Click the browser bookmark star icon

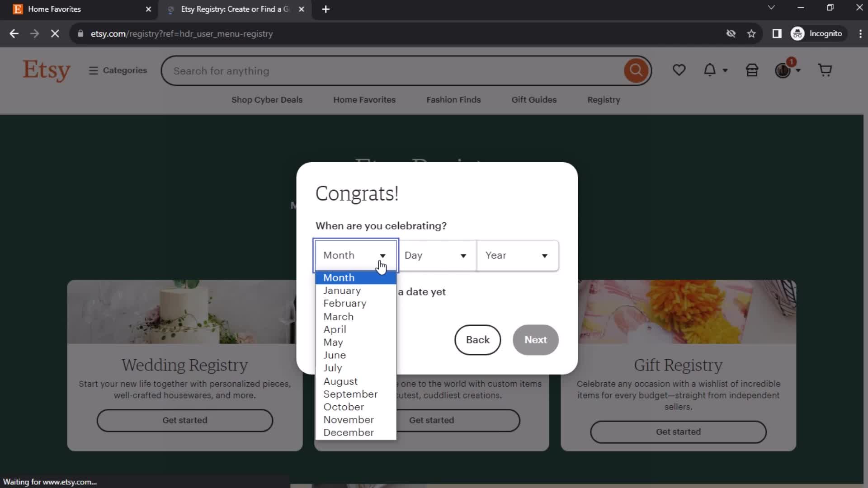752,34
